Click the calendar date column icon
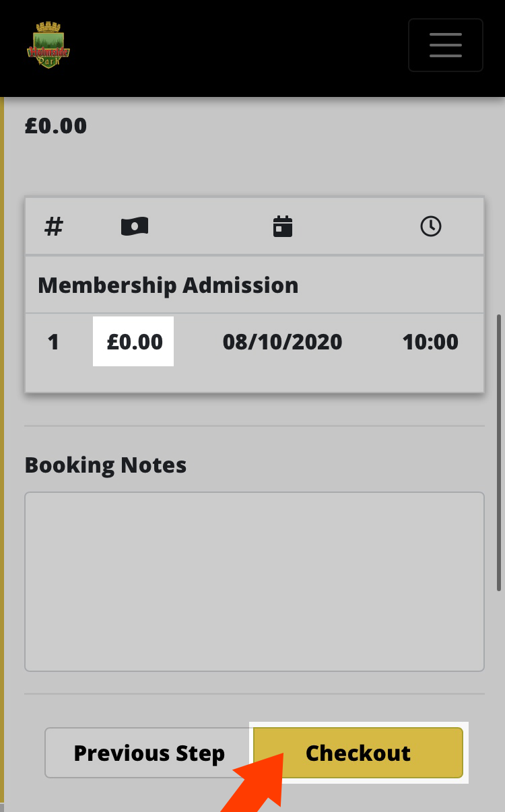 coord(283,226)
